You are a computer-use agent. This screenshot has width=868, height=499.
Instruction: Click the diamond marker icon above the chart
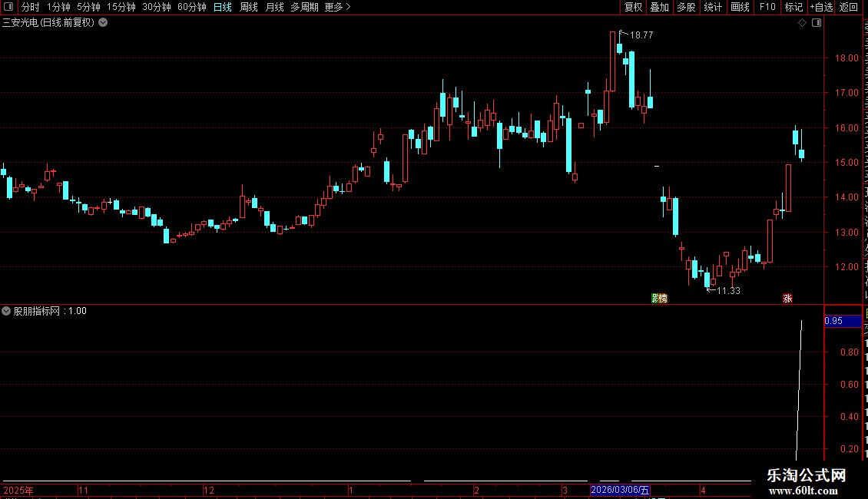(802, 23)
